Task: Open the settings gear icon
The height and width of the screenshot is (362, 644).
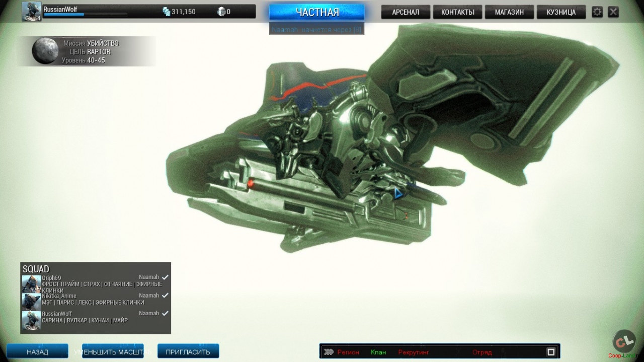Action: (597, 12)
